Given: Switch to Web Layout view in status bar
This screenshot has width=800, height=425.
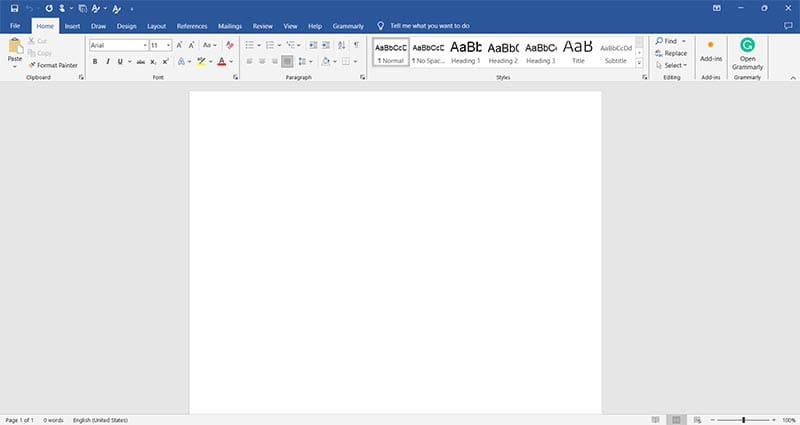Looking at the screenshot, I should pyautogui.click(x=697, y=420).
